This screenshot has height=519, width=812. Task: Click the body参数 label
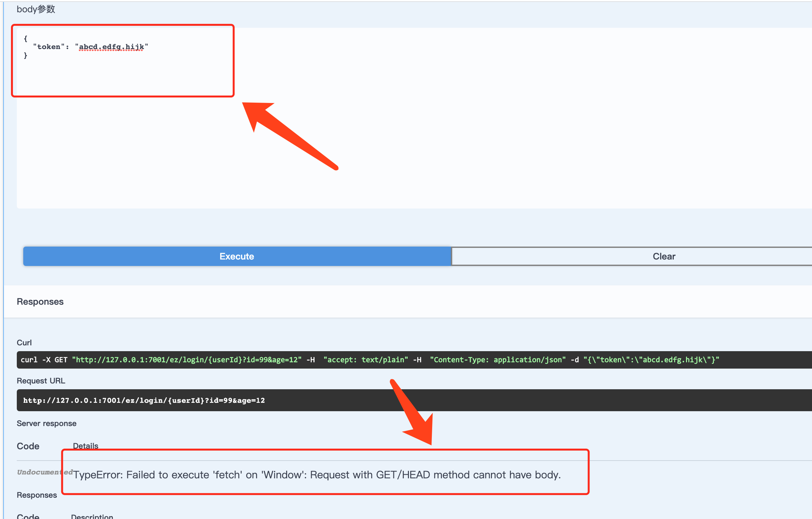[36, 9]
